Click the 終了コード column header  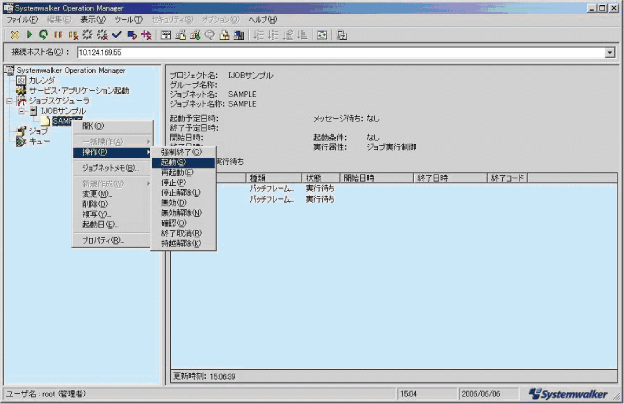[508, 178]
